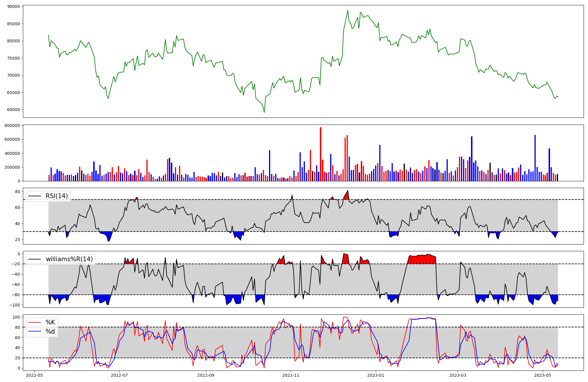Click the lowest trough of the green price line
This screenshot has height=382, width=588.
tap(264, 112)
